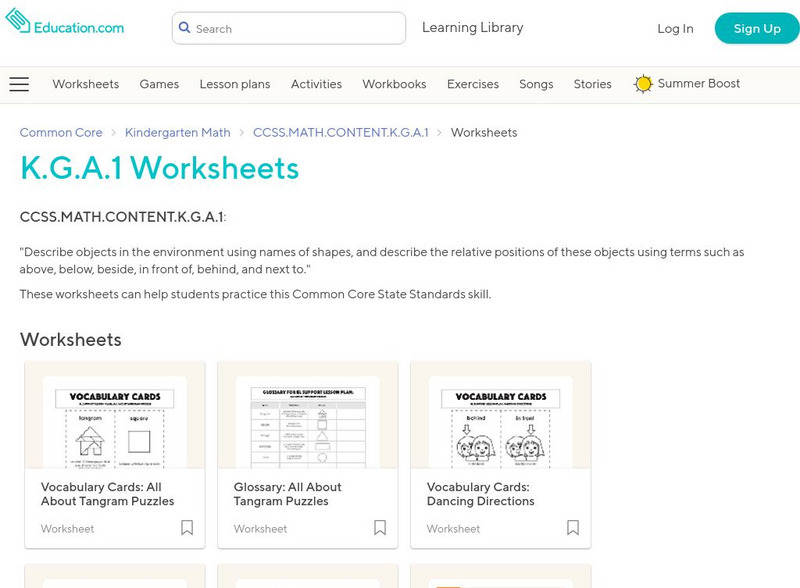Image resolution: width=800 pixels, height=588 pixels.
Task: Click Worksheet label under Glossary card
Action: pos(260,529)
